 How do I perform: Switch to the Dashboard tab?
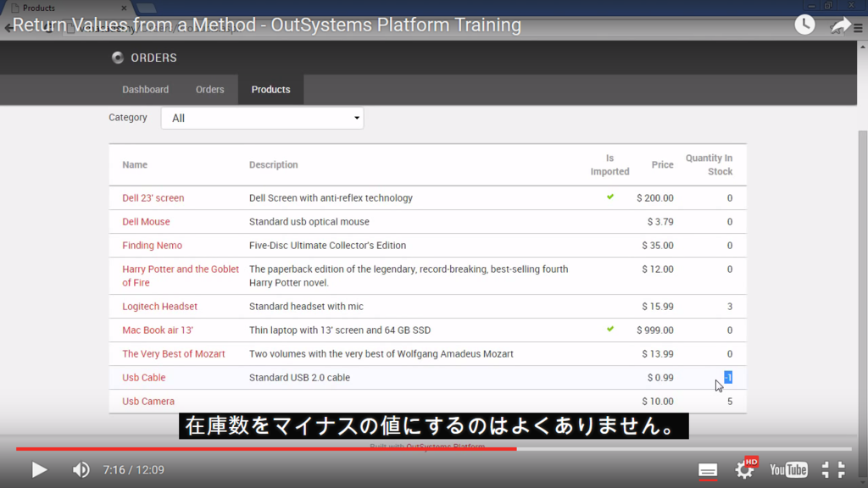coord(146,90)
